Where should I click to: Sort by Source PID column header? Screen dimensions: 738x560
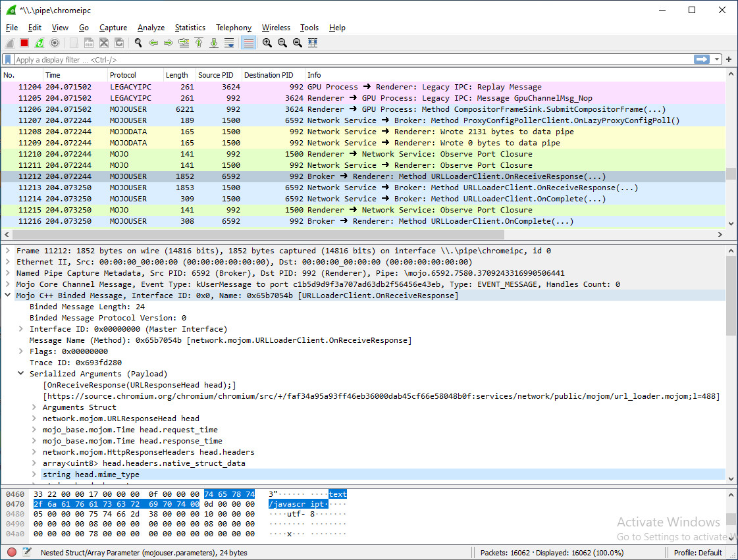(x=218, y=75)
